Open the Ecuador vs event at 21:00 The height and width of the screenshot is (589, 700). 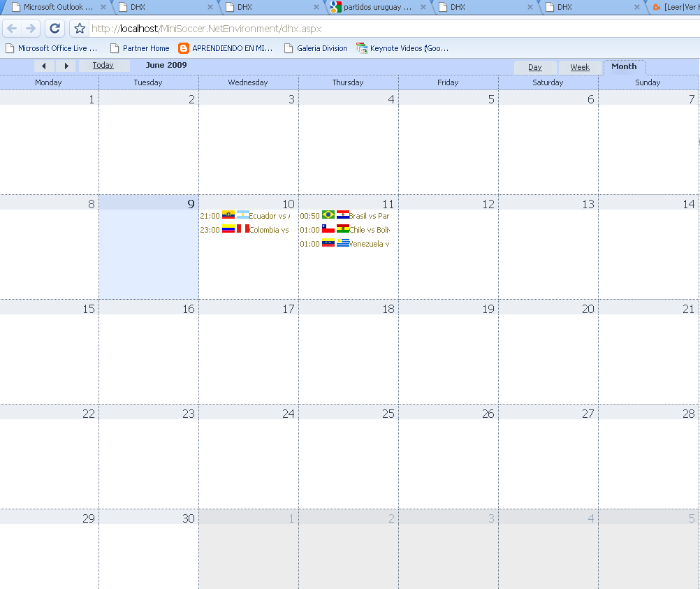(x=245, y=216)
